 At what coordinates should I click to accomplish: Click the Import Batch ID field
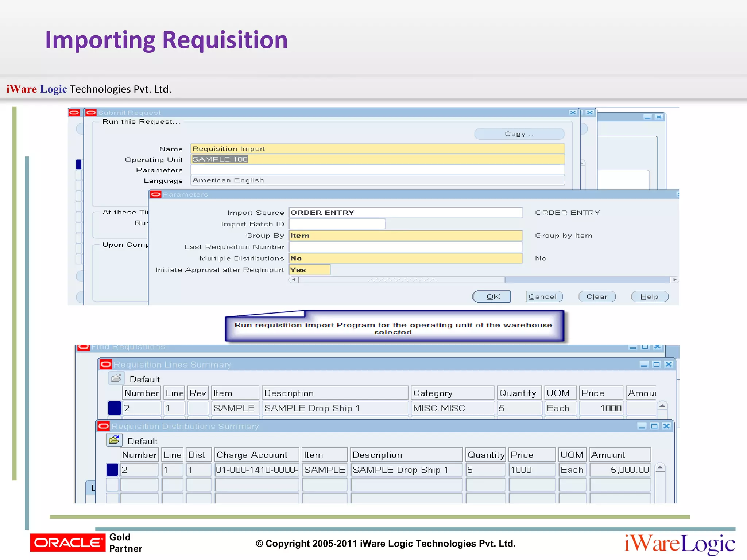[x=337, y=224]
